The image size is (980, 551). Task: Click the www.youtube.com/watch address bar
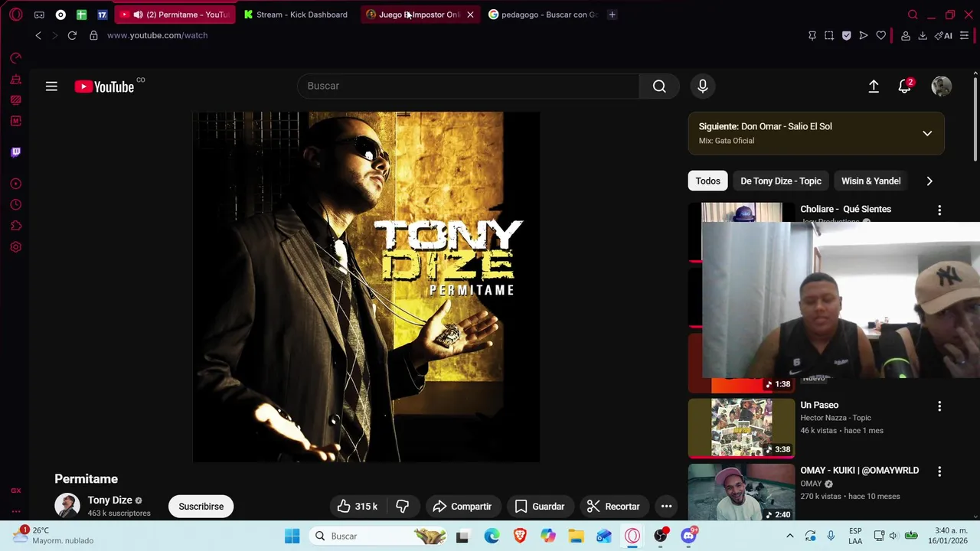point(157,35)
